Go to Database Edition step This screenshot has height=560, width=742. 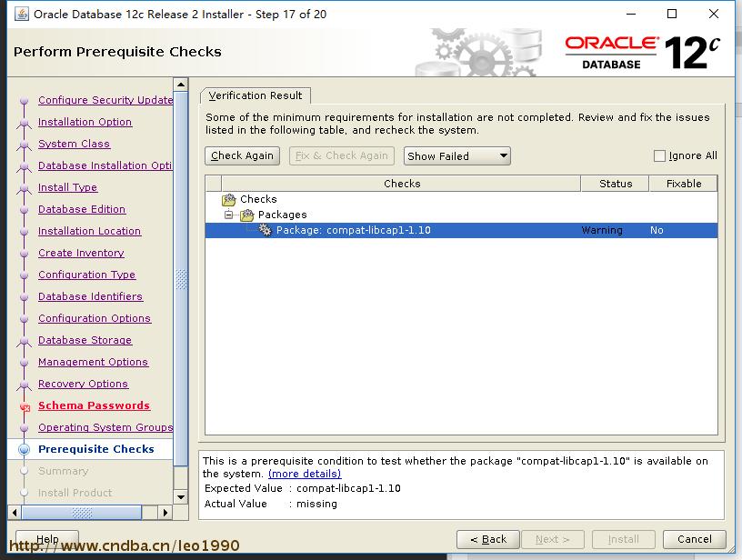point(82,209)
